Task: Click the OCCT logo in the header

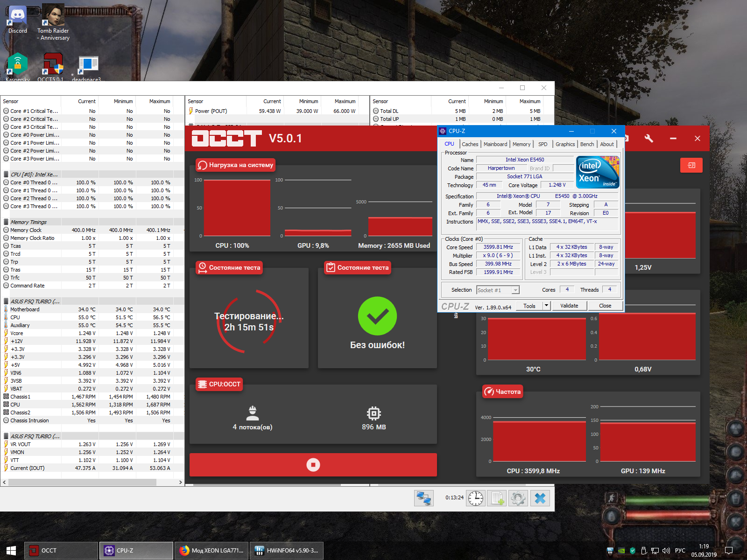Action: [226, 138]
